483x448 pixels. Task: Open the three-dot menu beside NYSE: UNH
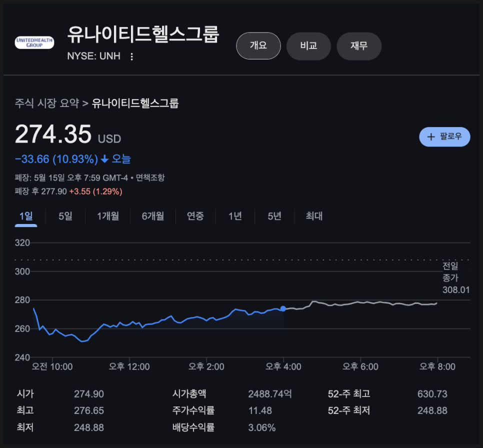(x=131, y=56)
